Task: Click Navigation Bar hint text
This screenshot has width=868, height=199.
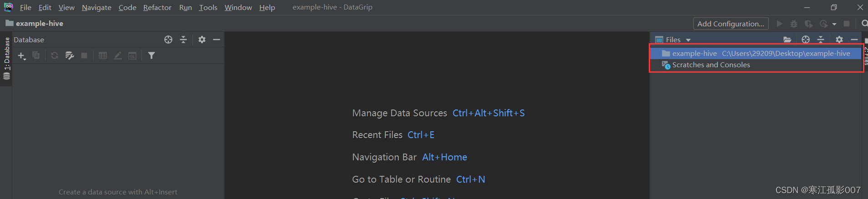Action: pos(384,157)
